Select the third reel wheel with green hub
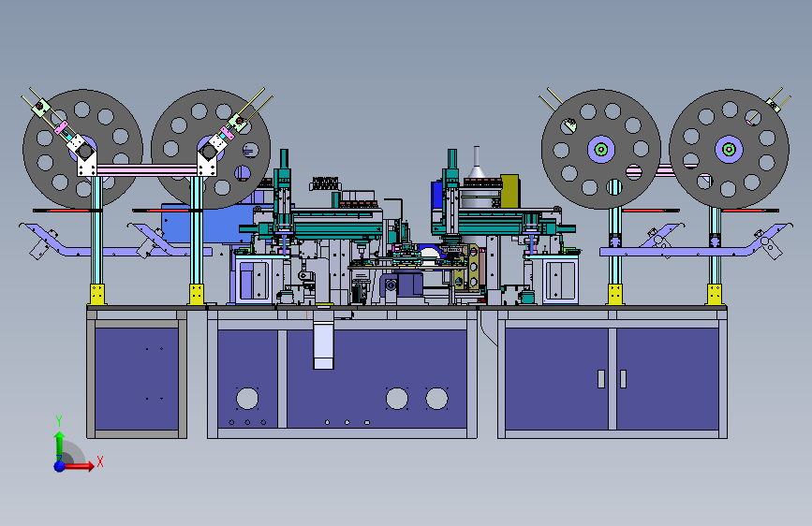This screenshot has height=526, width=812. pos(600,149)
